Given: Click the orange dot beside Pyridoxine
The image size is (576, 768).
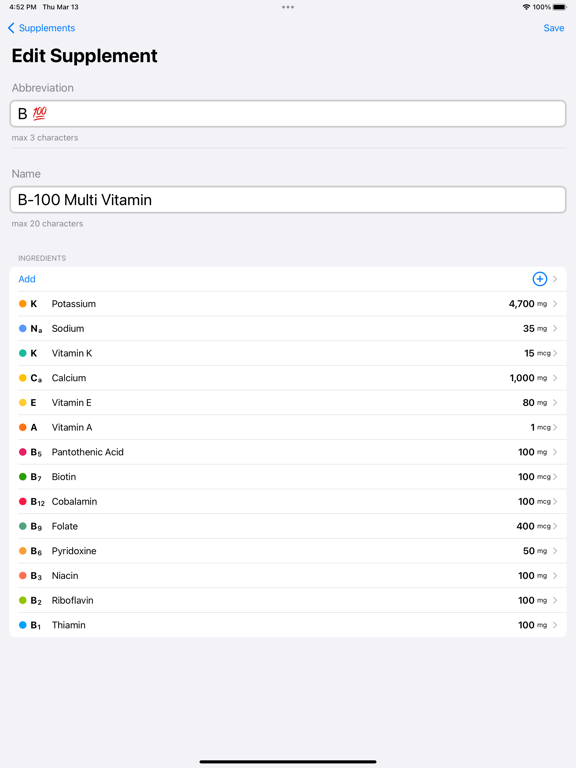Looking at the screenshot, I should click(x=23, y=551).
